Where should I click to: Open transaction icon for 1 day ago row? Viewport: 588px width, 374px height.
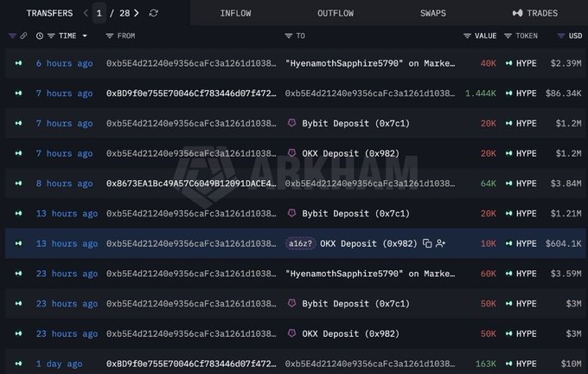point(18,364)
